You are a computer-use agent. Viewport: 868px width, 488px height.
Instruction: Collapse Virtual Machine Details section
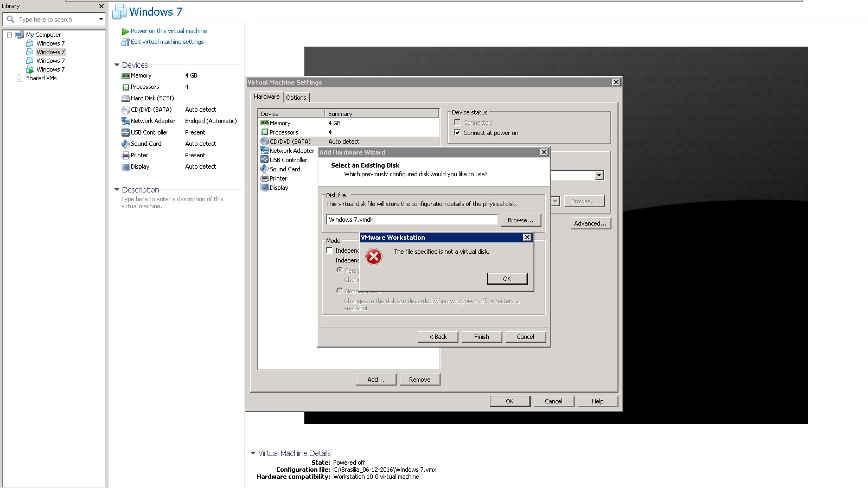tap(253, 453)
